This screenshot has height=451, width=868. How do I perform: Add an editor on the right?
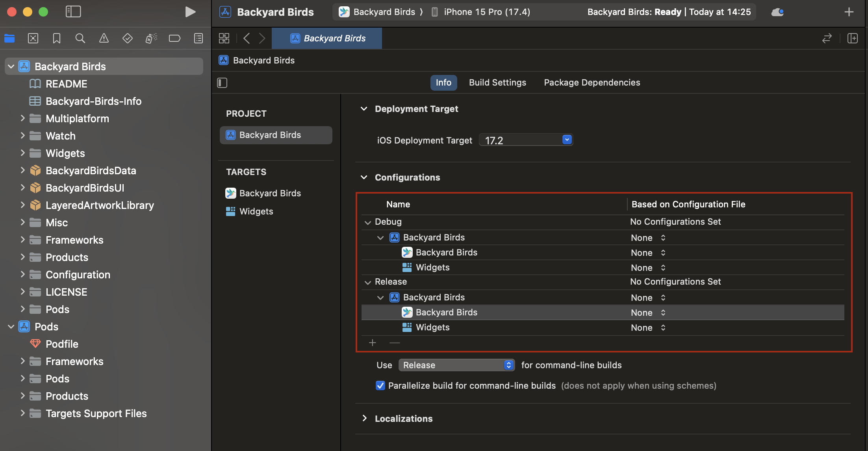pos(853,38)
